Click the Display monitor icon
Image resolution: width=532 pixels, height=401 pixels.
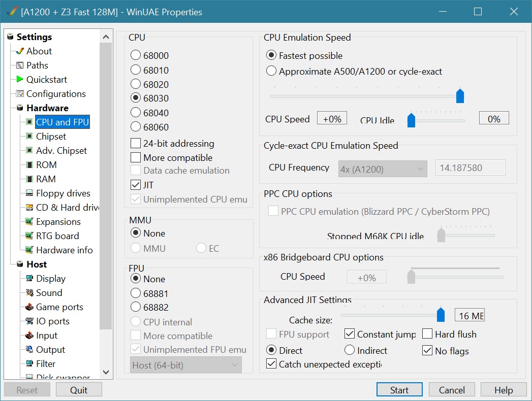click(29, 279)
